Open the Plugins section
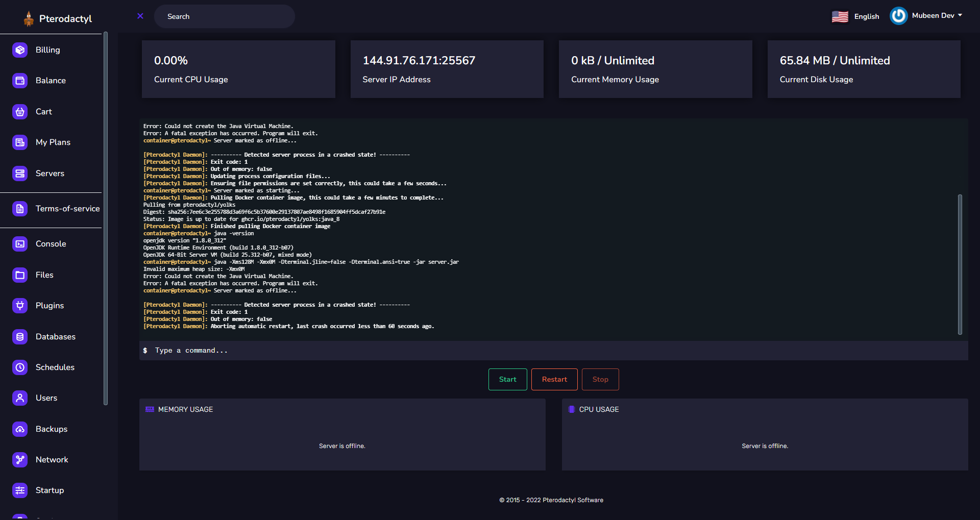This screenshot has width=980, height=520. [50, 306]
